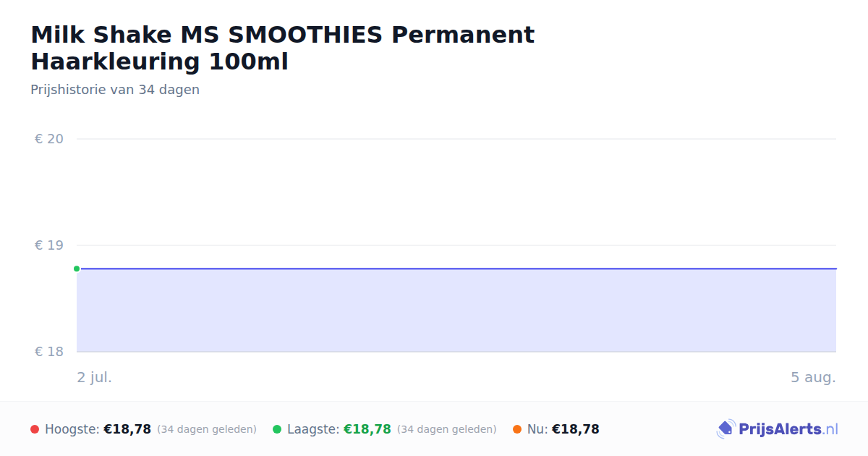Click the red Hoogste indicator dot
This screenshot has height=456, width=868.
coord(35,429)
